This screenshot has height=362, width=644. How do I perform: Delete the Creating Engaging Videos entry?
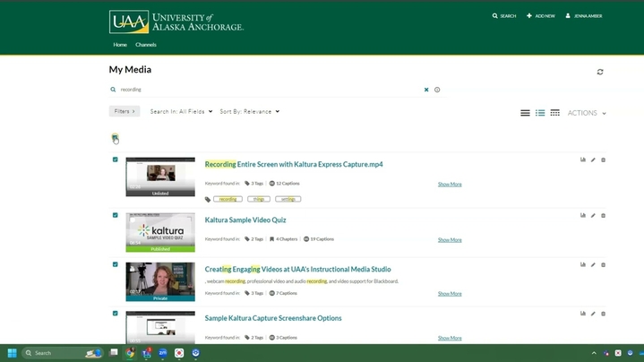tap(604, 264)
